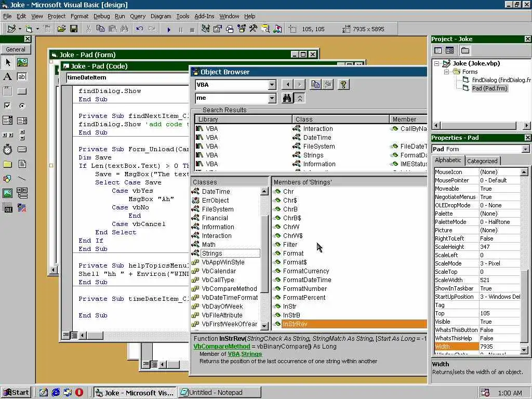Open Add Project toolbar dropdown arrow

pos(20,29)
